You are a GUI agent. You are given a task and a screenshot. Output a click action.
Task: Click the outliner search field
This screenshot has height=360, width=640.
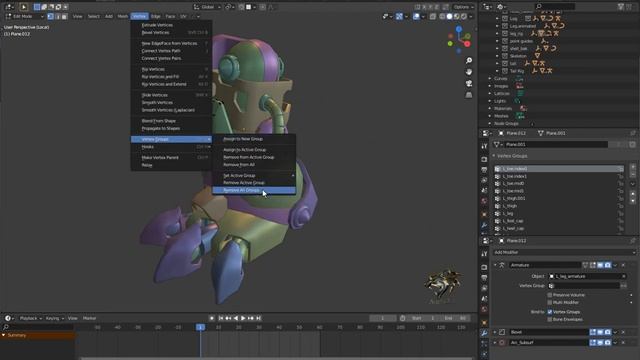(x=555, y=7)
